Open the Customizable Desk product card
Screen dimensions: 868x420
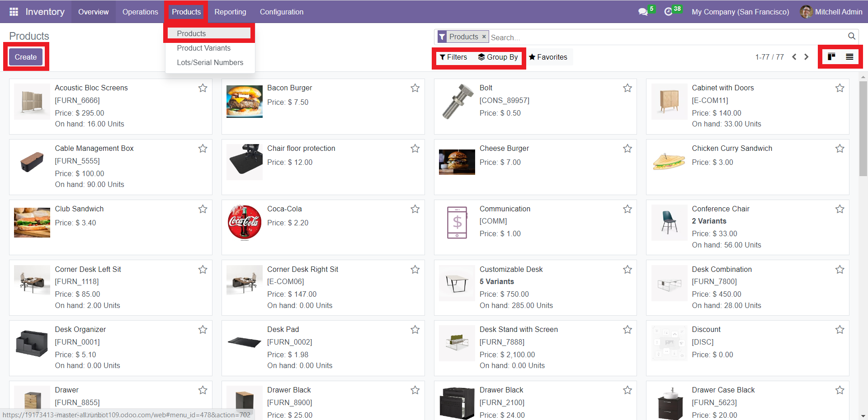pos(535,288)
